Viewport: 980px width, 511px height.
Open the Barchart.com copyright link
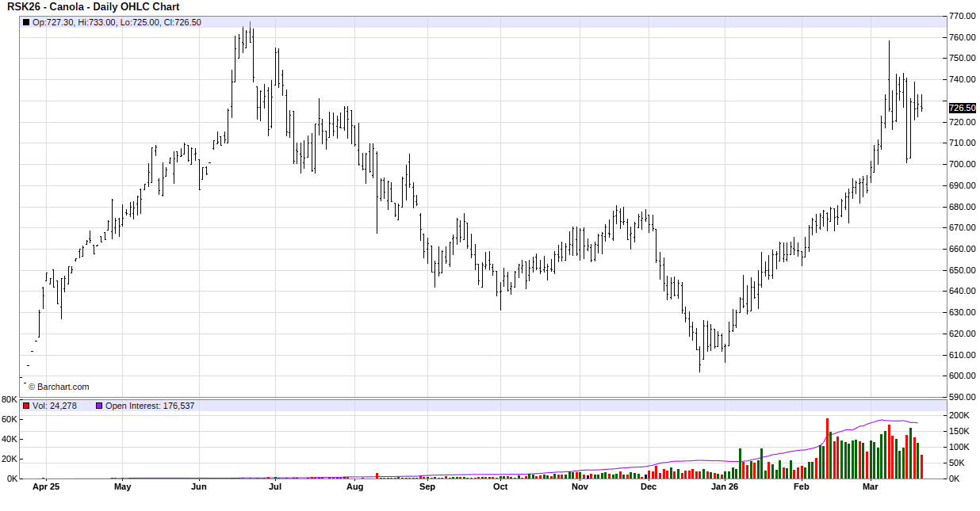tap(59, 387)
